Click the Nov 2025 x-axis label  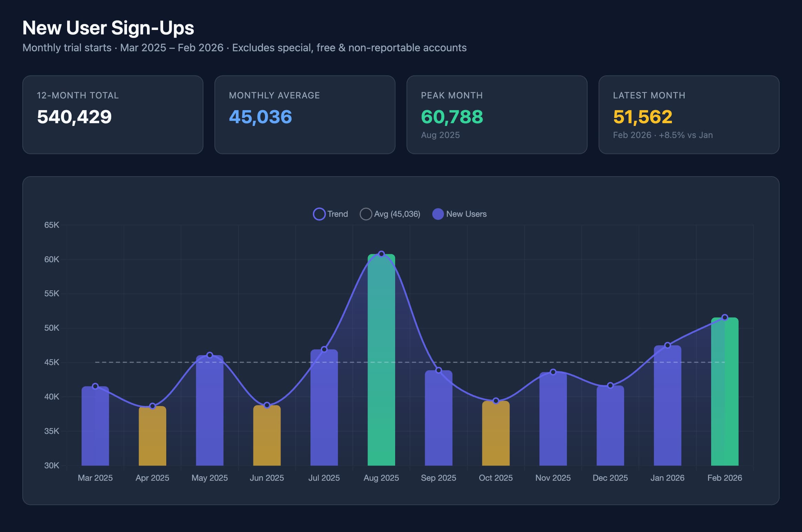(553, 478)
